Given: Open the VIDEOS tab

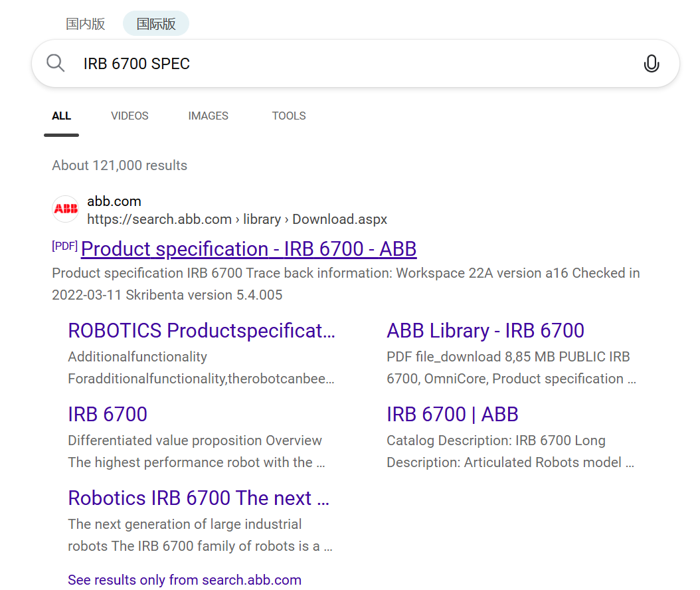Looking at the screenshot, I should coord(130,116).
